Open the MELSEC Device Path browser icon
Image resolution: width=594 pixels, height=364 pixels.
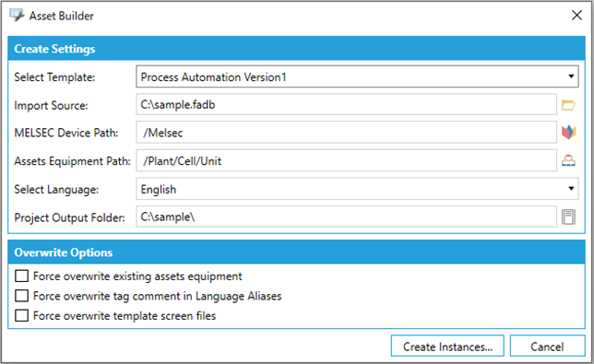pos(568,133)
